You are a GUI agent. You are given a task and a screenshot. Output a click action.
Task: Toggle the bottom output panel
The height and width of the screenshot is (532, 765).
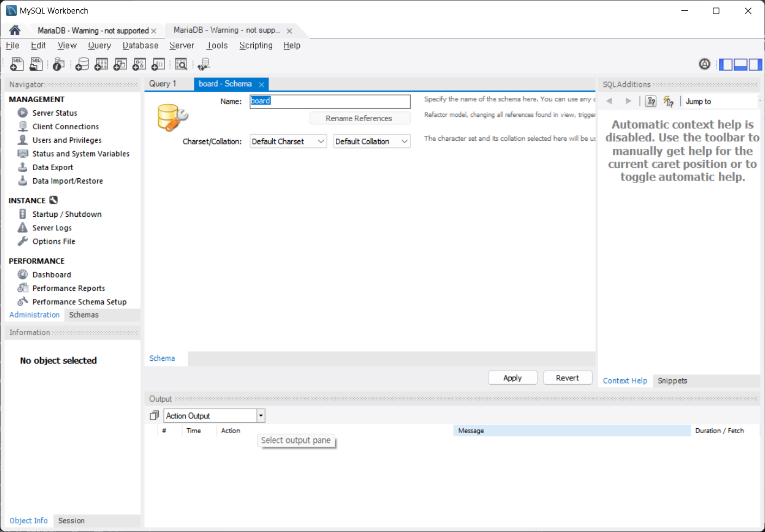pyautogui.click(x=741, y=65)
